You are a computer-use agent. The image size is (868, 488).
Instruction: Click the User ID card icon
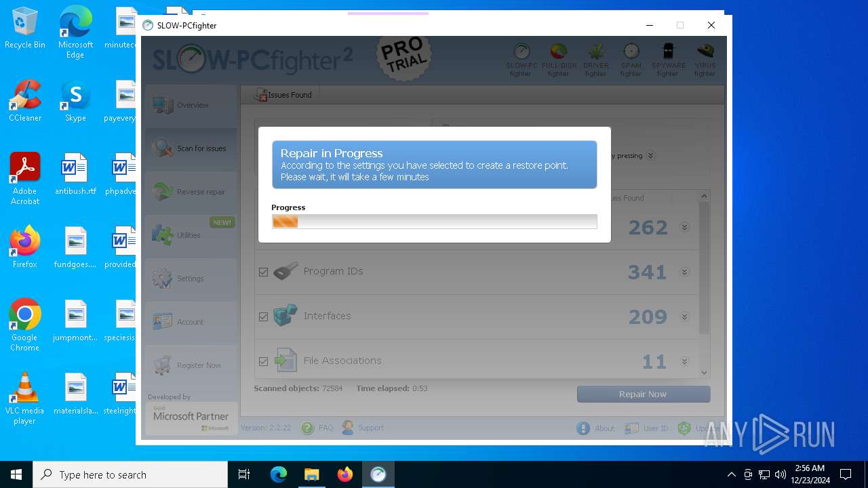(632, 428)
